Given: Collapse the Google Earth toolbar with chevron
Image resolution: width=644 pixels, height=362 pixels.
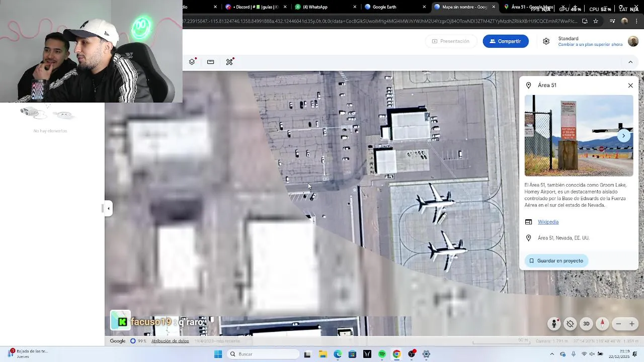Looking at the screenshot, I should pyautogui.click(x=630, y=62).
